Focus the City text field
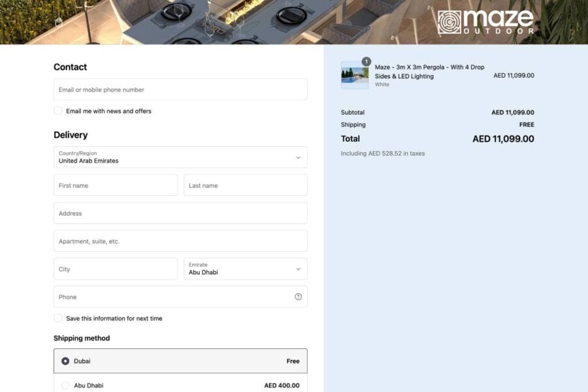Screen dimensions: 588x392 (x=115, y=269)
